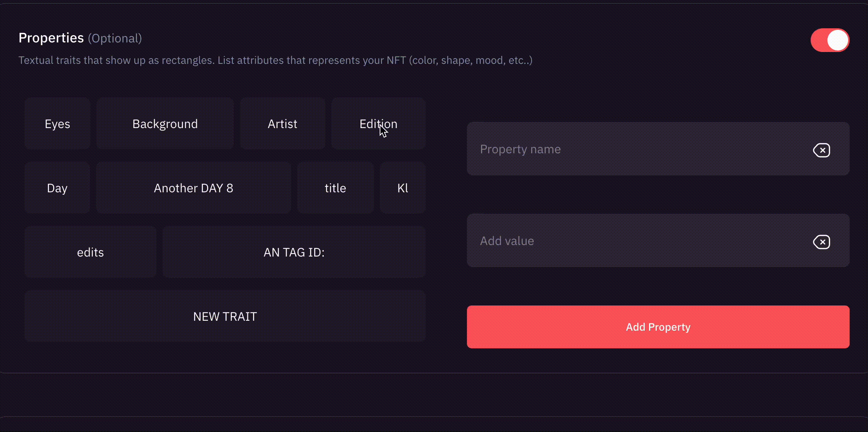
Task: Clear the Property name field icon
Action: [x=821, y=150]
